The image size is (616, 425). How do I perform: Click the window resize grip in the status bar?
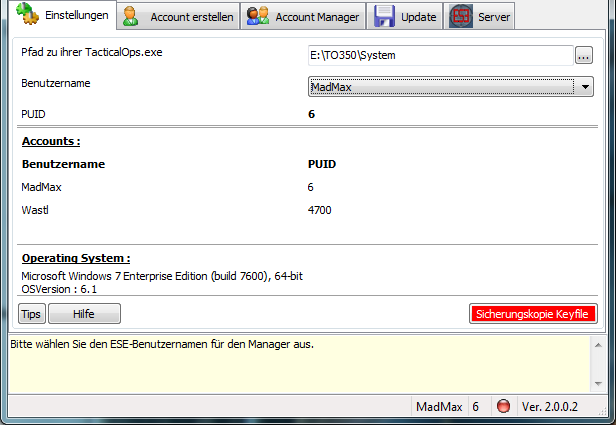[x=602, y=411]
